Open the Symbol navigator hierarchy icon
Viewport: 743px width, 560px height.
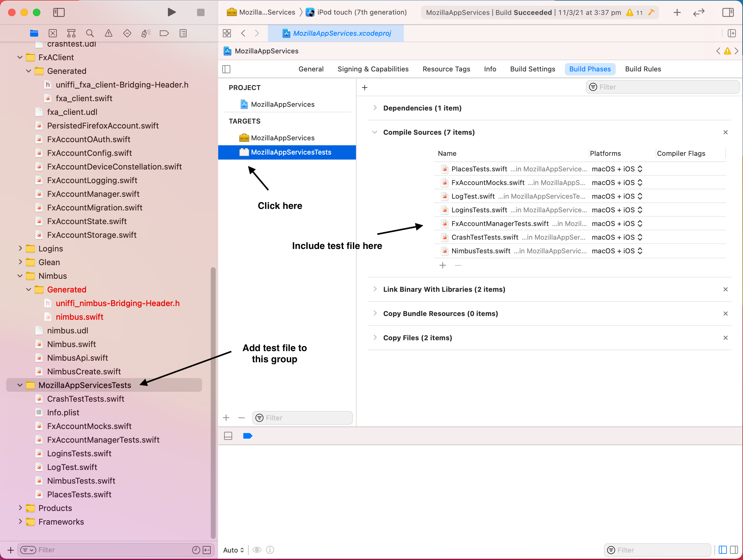[x=71, y=33]
